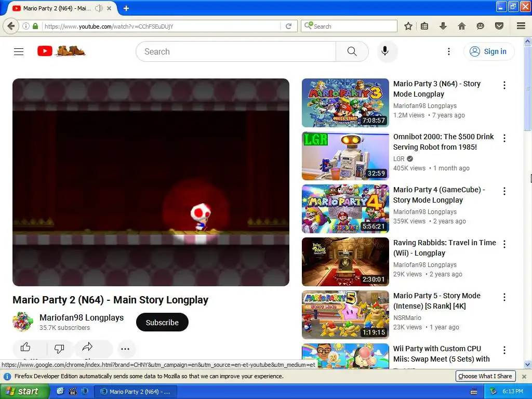
Task: Click the green padlock security icon
Action: tap(35, 26)
